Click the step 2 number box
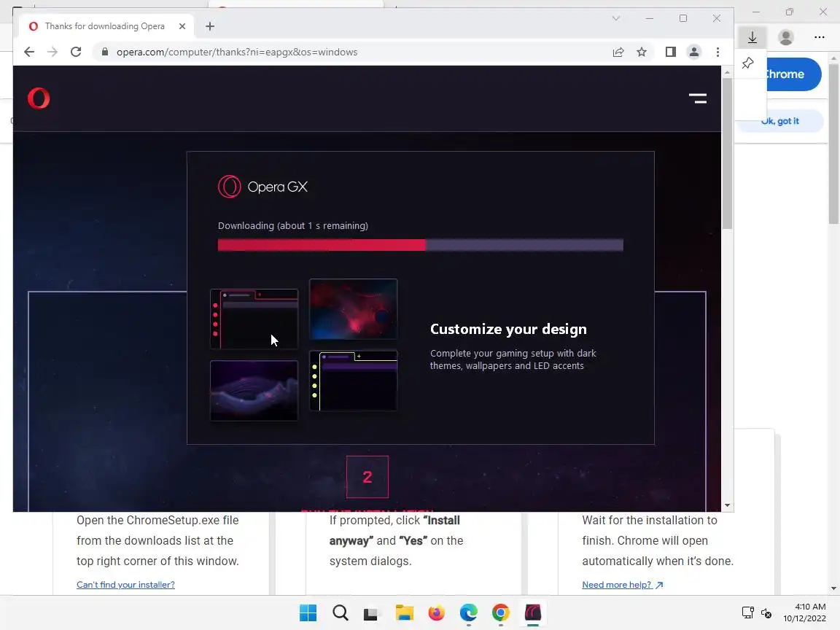The width and height of the screenshot is (840, 630). [x=367, y=477]
